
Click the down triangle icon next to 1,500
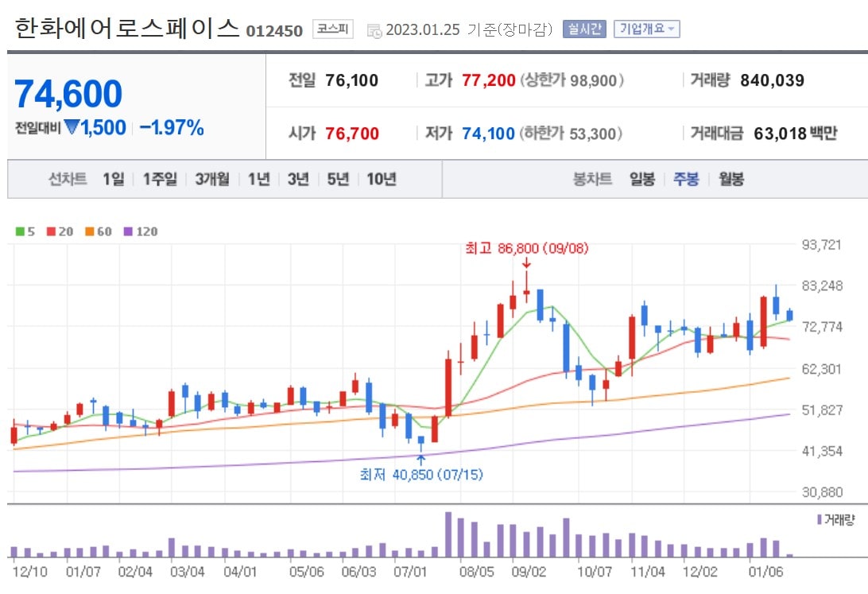click(x=72, y=126)
